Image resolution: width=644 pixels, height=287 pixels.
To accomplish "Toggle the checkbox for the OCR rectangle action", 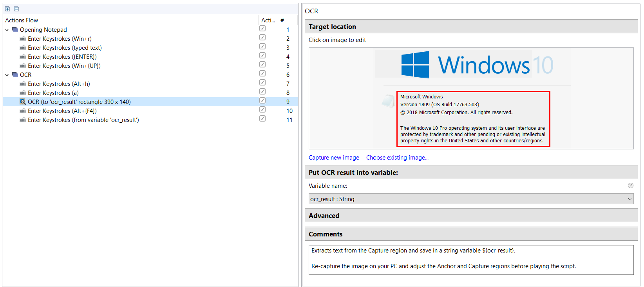I will [x=262, y=100].
